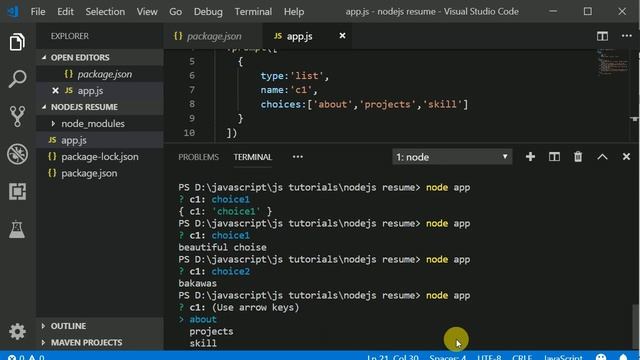Click the feedback smiley in status bar
The image size is (640, 360).
point(601,357)
